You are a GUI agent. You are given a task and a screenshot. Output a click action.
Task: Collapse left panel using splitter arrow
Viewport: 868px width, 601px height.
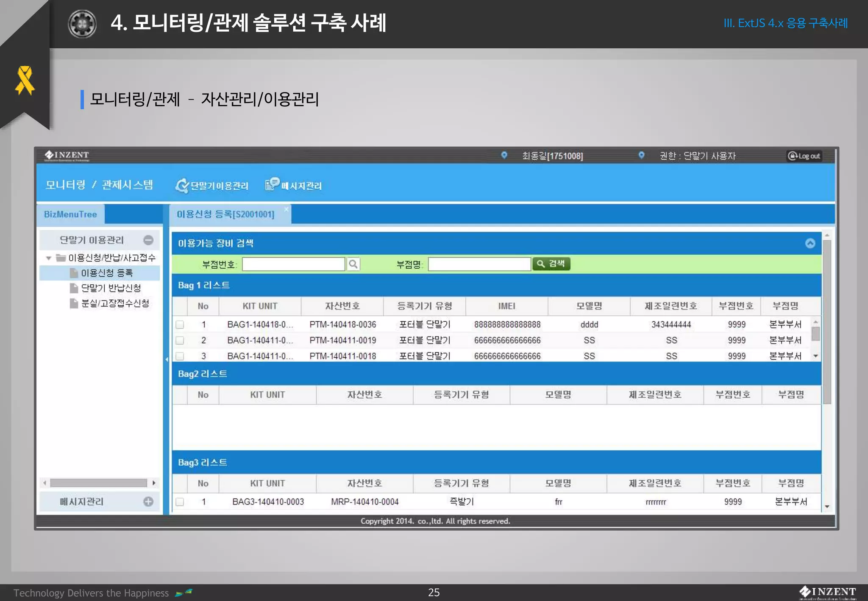click(167, 359)
